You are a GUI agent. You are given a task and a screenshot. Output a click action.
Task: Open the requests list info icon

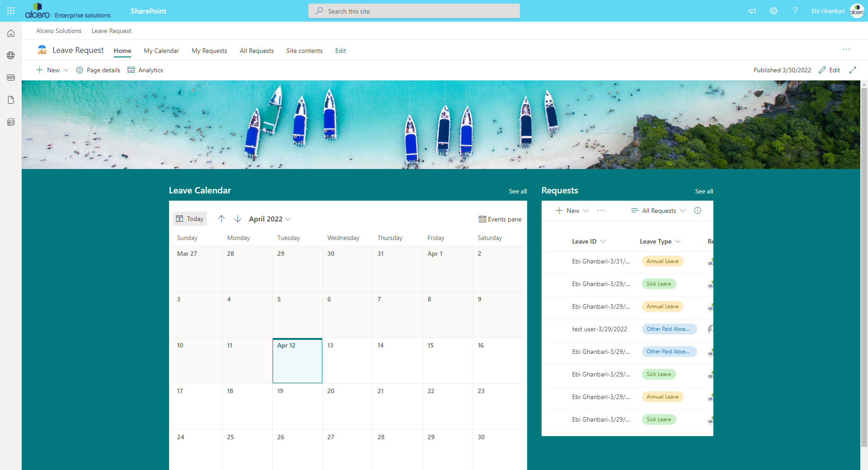[698, 211]
